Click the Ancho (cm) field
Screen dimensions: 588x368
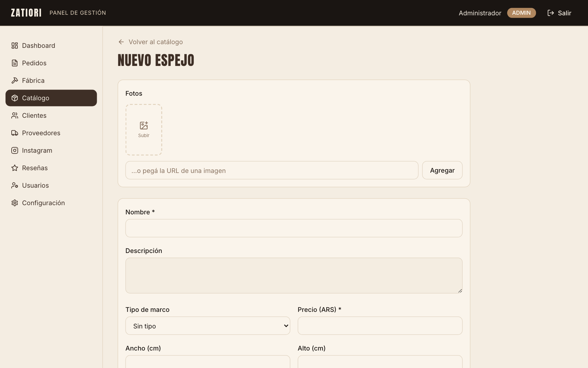208,362
